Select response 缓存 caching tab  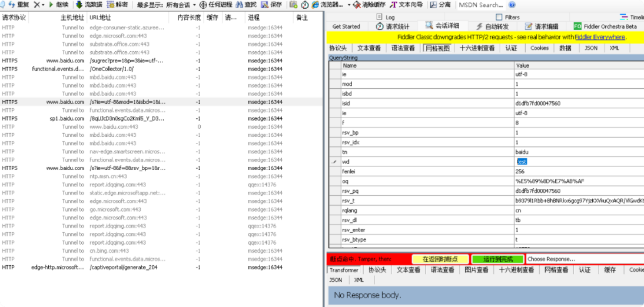[610, 270]
